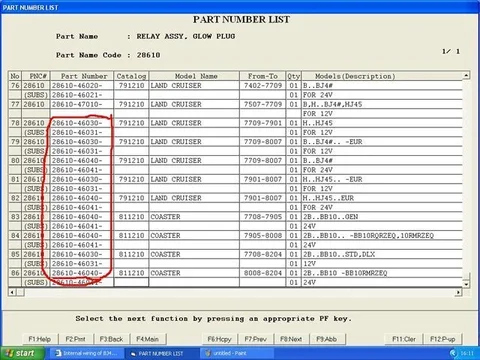Click row number 83 cell
This screenshot has width=480, height=360.
(x=15, y=217)
